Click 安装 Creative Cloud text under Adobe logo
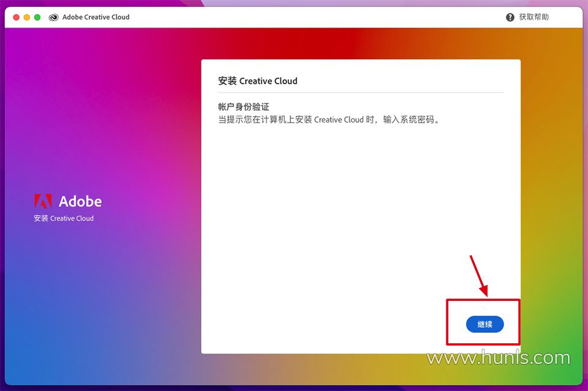588x391 pixels. tap(64, 218)
